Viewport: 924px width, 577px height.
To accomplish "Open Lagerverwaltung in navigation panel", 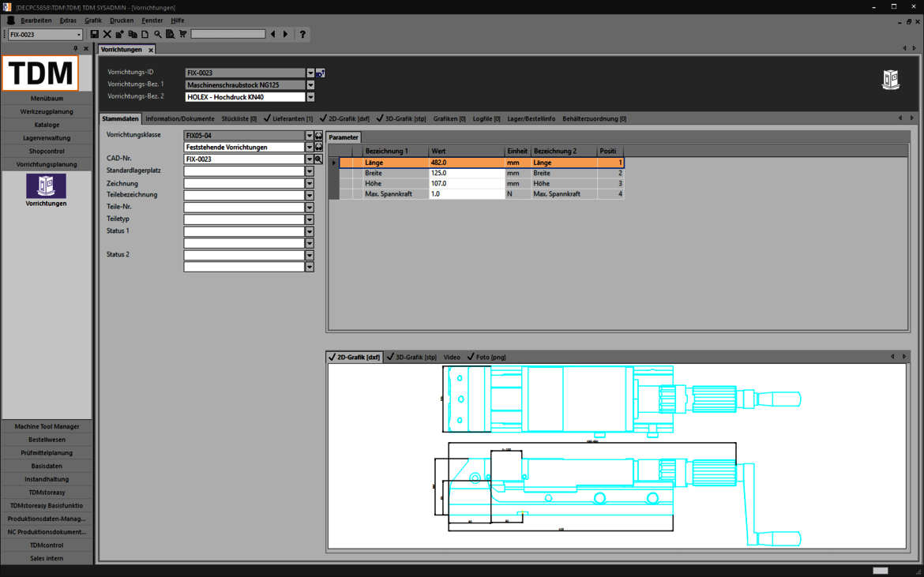I will click(47, 138).
